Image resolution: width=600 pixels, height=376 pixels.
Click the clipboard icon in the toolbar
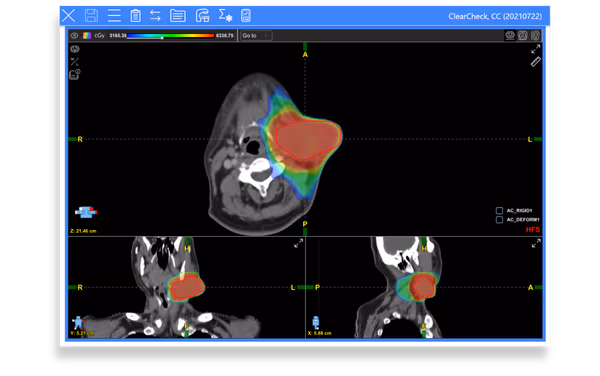[x=135, y=16]
